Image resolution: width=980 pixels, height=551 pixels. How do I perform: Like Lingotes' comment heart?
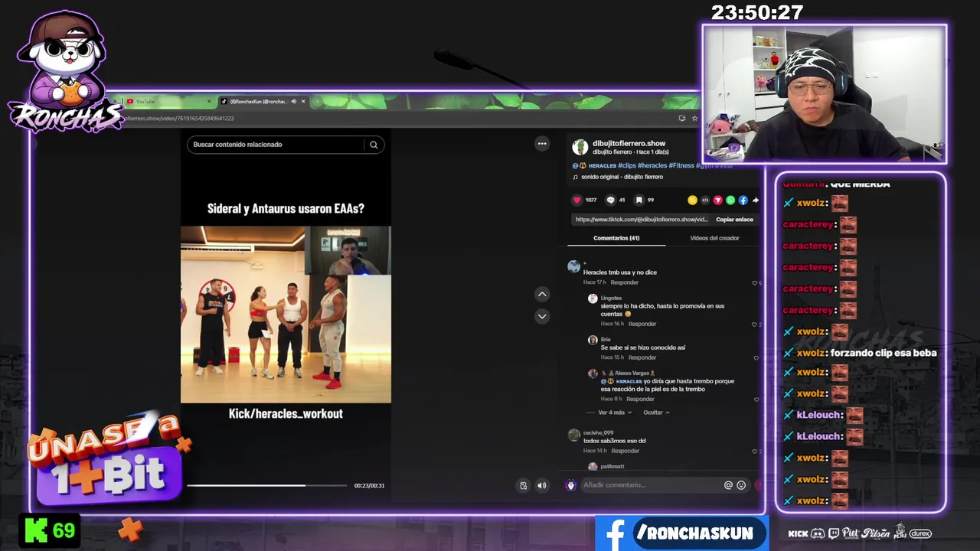tap(755, 324)
